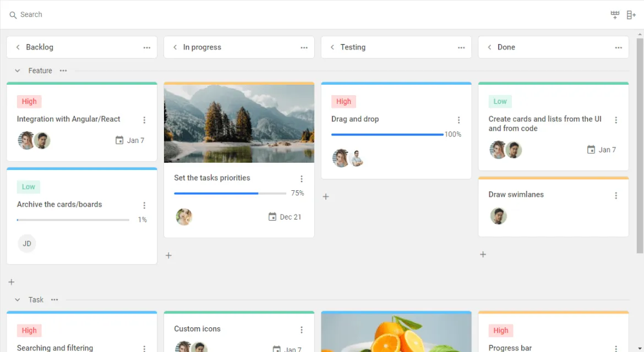This screenshot has width=644, height=352.
Task: Open In progress column options menu
Action: 304,48
